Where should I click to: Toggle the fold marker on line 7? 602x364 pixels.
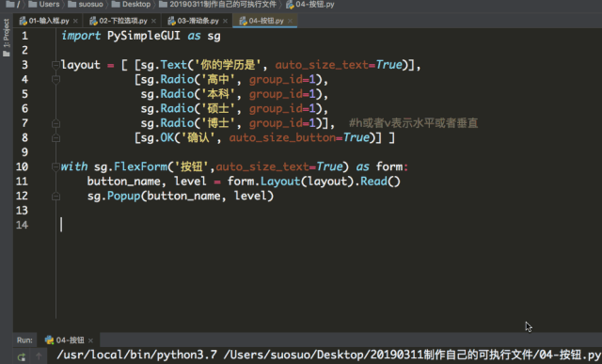[55, 123]
